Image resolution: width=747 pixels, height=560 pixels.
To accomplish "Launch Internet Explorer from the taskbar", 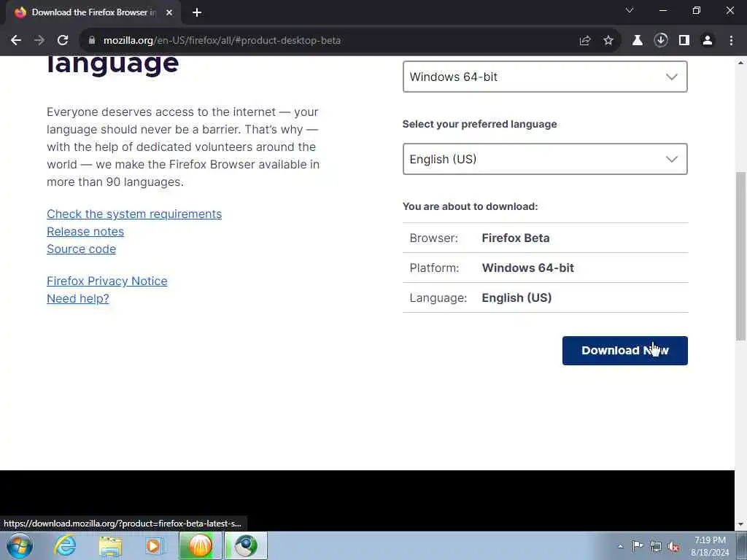I will coord(65,545).
